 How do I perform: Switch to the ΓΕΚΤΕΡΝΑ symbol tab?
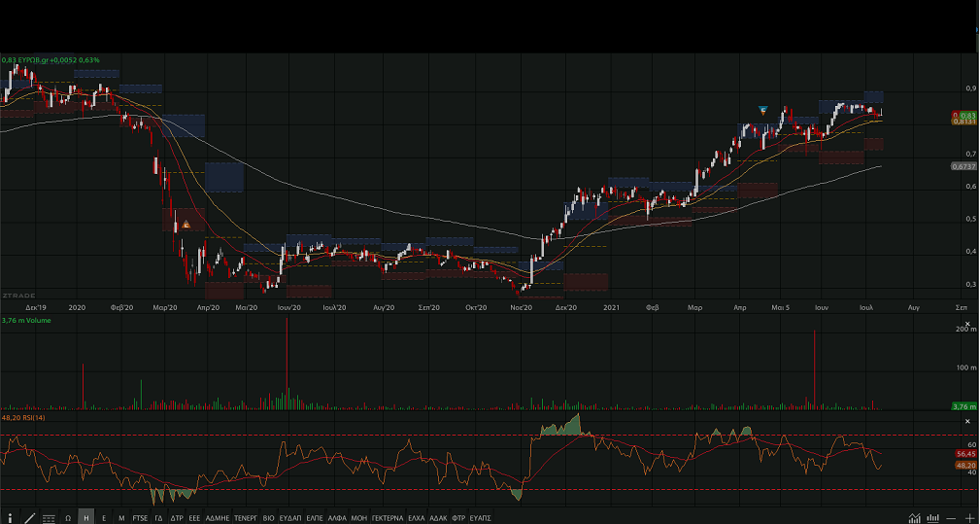point(389,518)
